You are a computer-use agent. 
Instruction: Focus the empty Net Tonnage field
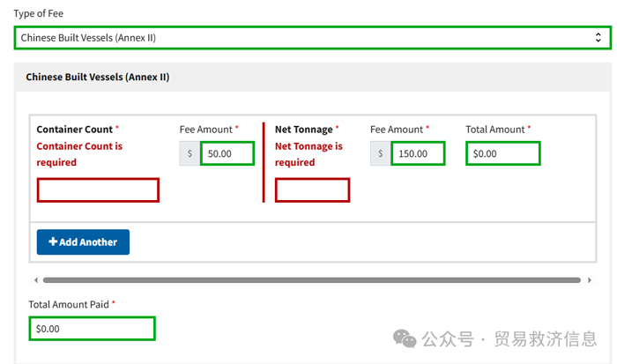tap(312, 190)
